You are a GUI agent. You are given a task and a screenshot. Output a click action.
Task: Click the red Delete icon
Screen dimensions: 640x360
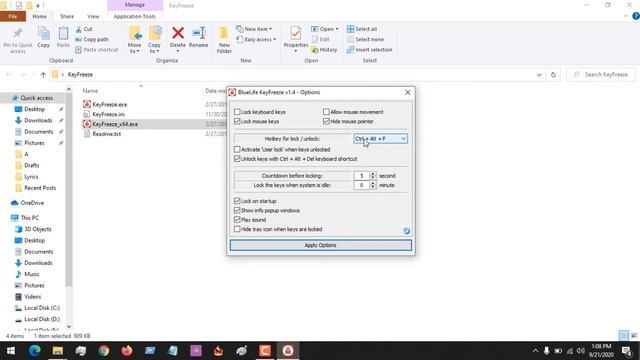[x=178, y=33]
